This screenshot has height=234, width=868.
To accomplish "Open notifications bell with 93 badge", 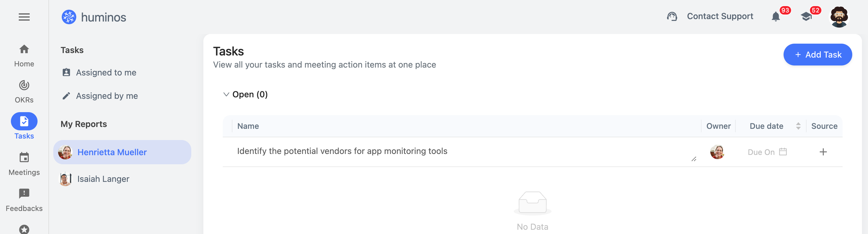I will click(x=776, y=16).
